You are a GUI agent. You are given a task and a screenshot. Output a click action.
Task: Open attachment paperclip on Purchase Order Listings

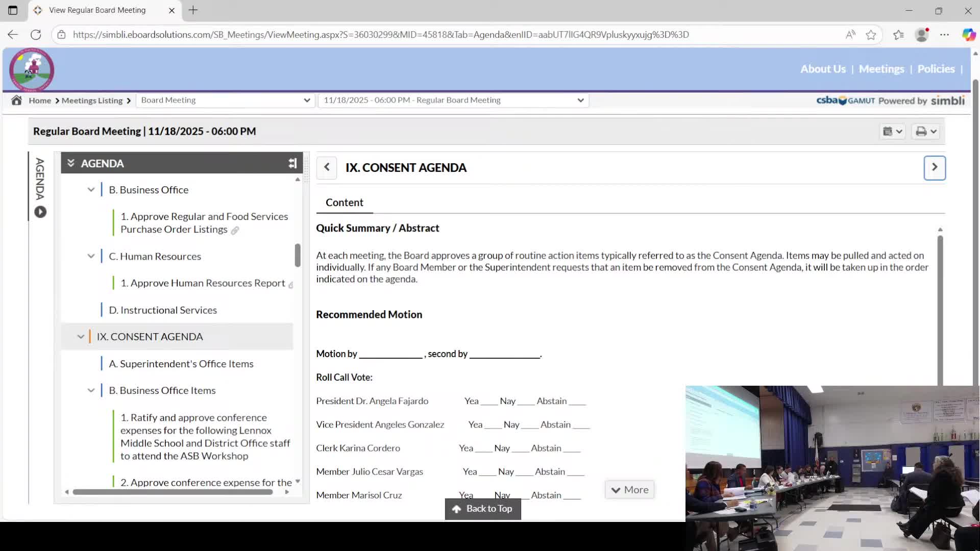[235, 231]
